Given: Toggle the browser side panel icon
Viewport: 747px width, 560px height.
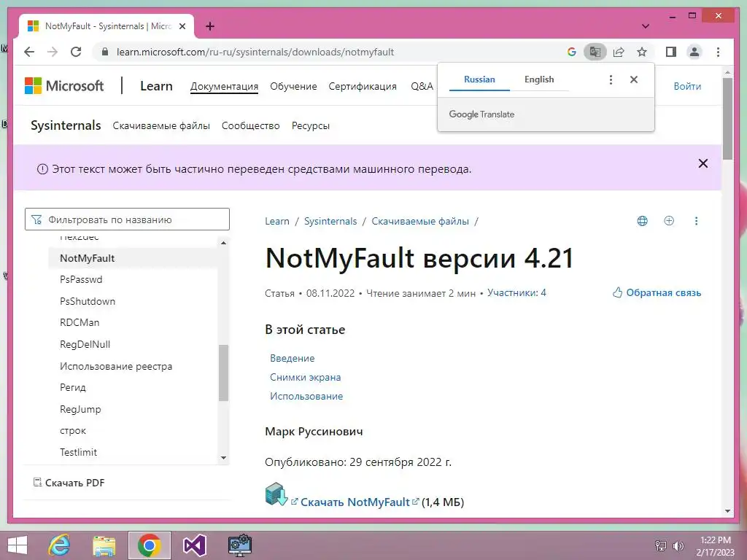Looking at the screenshot, I should 671,52.
